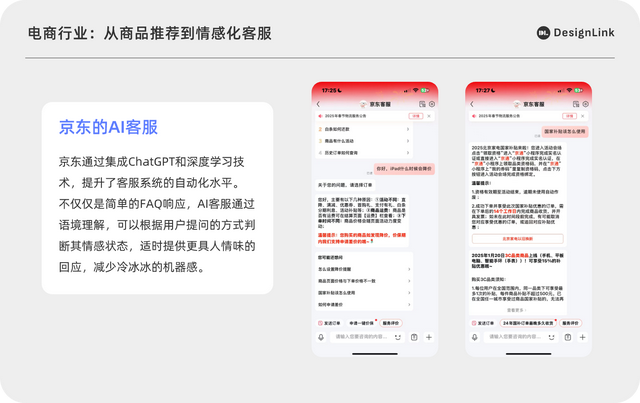Tap the 发送订单 chip in the 17:25 phone
The image size is (640, 403).
(x=329, y=323)
